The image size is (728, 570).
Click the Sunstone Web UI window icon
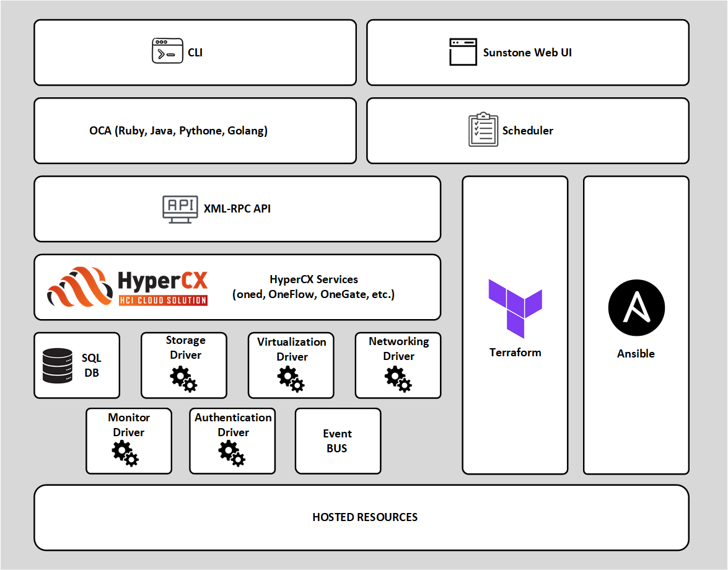coord(463,52)
